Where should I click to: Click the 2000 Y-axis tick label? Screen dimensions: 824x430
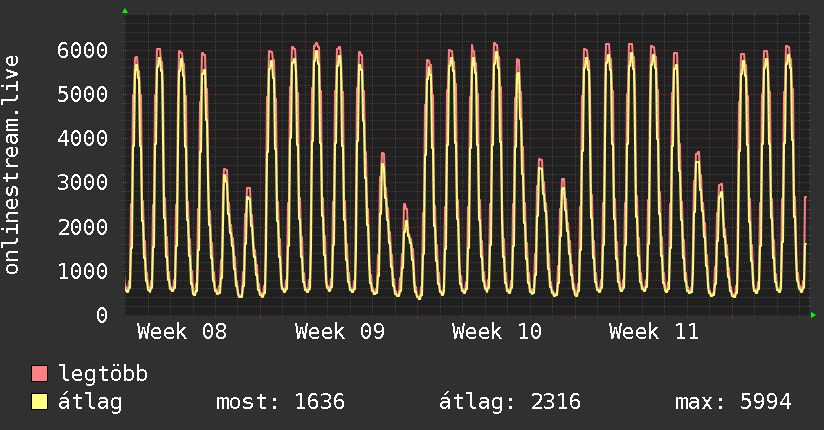click(81, 227)
